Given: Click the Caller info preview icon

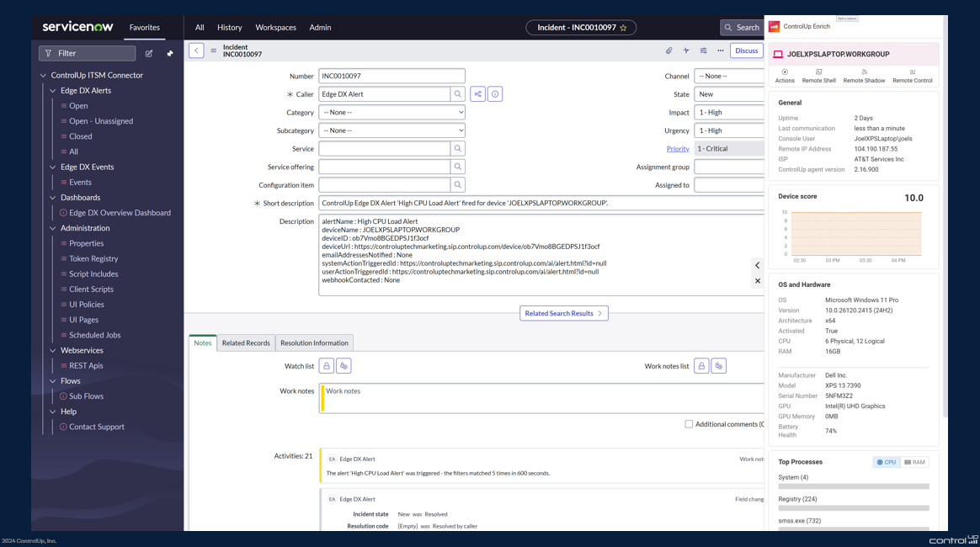Looking at the screenshot, I should tap(495, 94).
